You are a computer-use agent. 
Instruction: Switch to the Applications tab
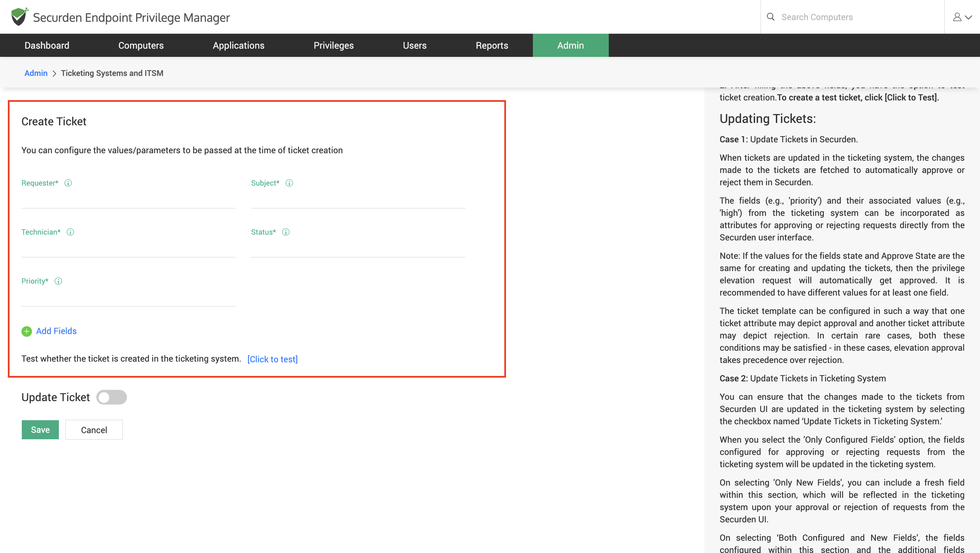click(239, 45)
